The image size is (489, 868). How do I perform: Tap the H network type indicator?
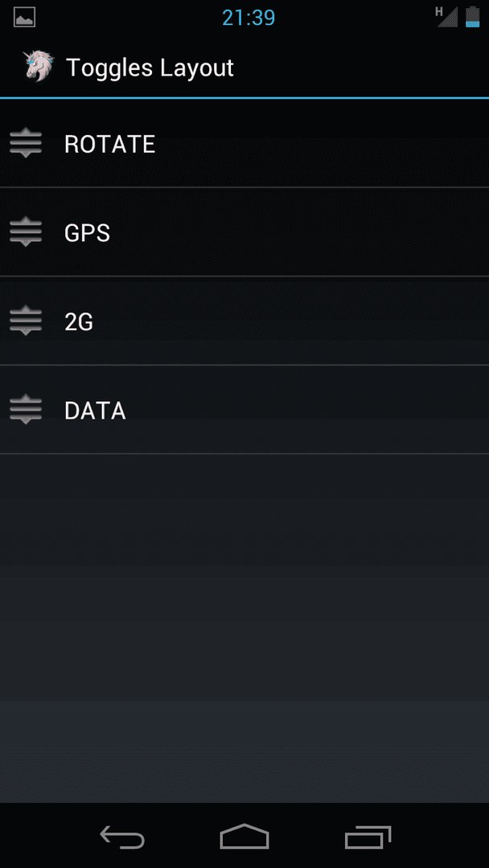[440, 10]
